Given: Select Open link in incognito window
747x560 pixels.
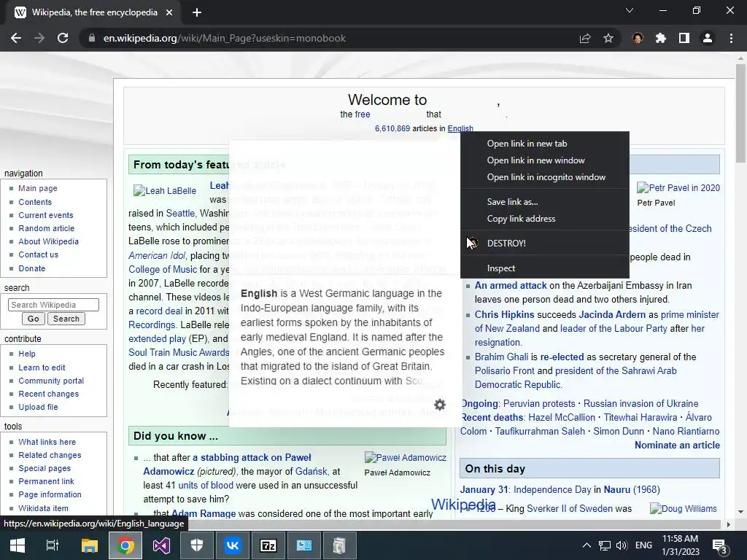Looking at the screenshot, I should coord(544,176).
